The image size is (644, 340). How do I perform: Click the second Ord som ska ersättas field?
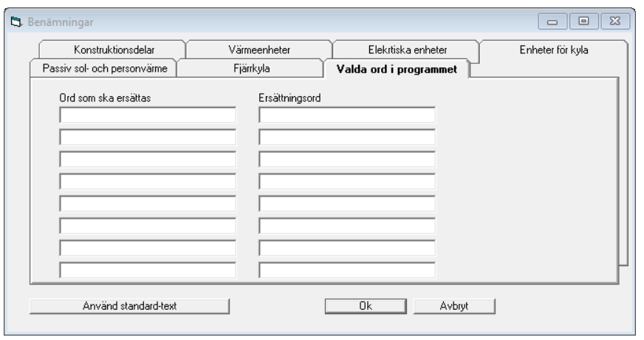[x=148, y=137]
